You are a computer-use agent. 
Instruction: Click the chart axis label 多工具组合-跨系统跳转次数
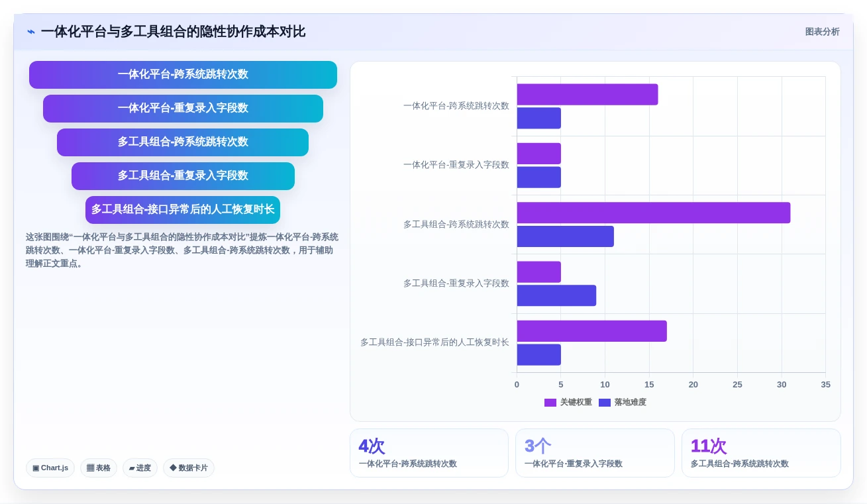tap(456, 225)
